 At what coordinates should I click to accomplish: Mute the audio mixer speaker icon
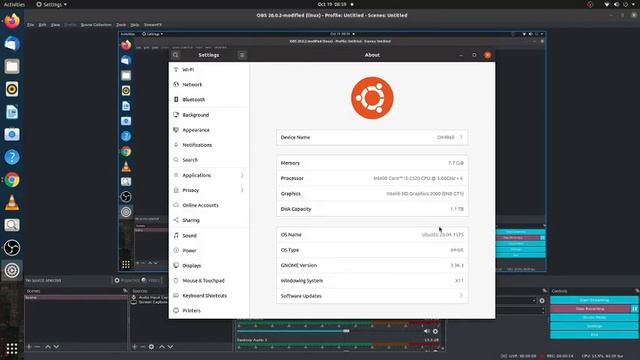coord(427,331)
